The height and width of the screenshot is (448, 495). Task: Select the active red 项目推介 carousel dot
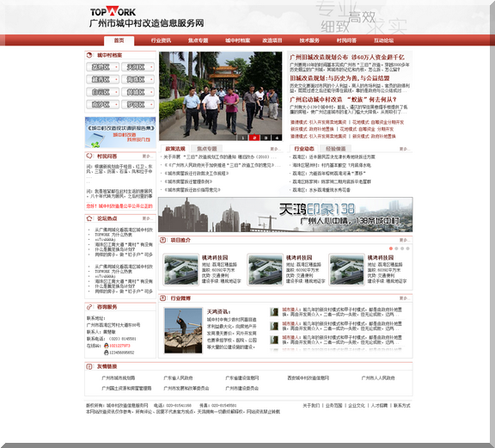click(391, 249)
